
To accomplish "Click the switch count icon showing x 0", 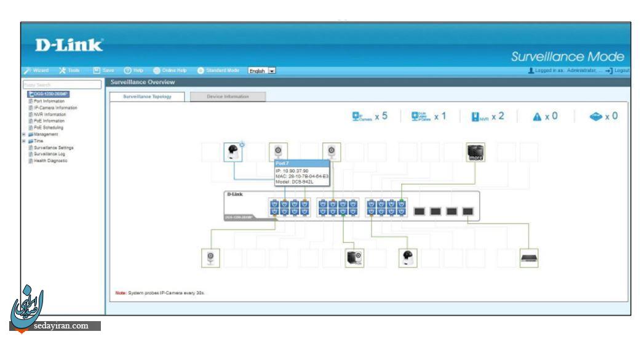I will click(595, 117).
